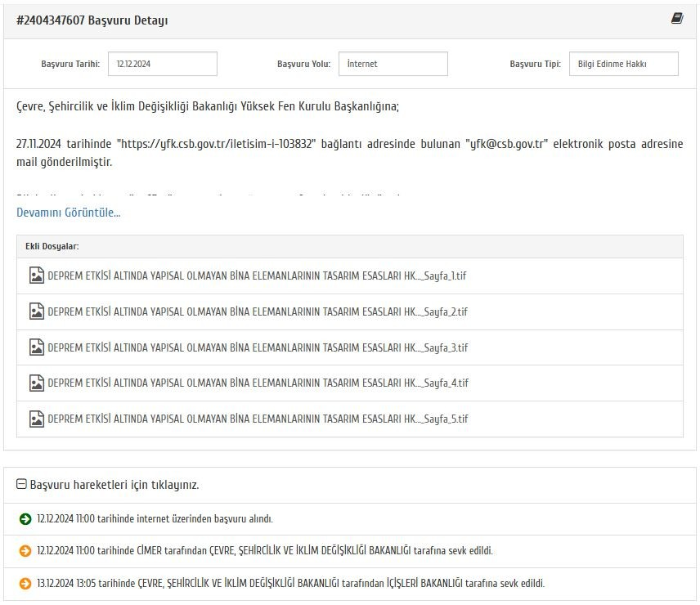Open Sayfa_5.tif attached file link

click(258, 419)
